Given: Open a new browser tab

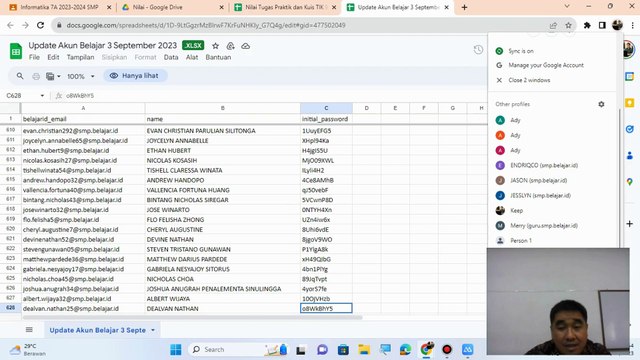Looking at the screenshot, I should point(464,7).
